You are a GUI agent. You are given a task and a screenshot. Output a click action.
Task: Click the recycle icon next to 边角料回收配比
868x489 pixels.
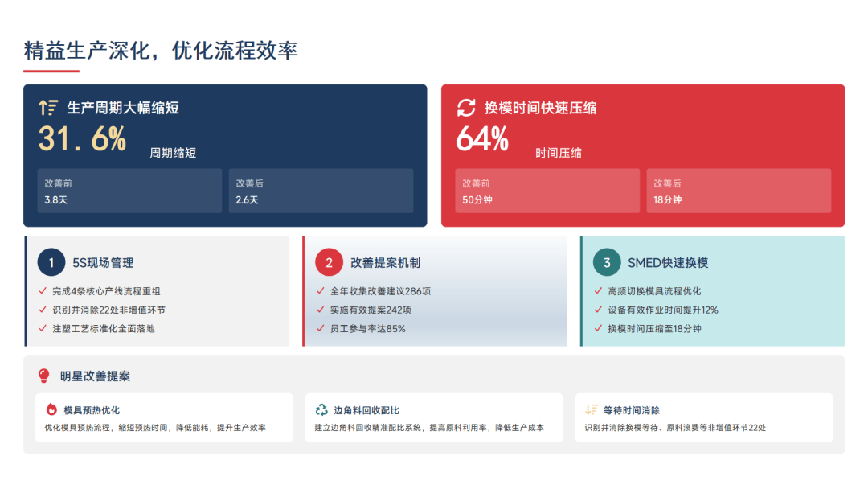321,409
